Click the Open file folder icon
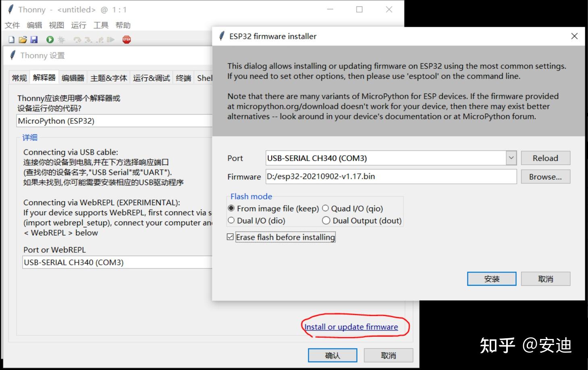The image size is (588, 370). pos(23,39)
